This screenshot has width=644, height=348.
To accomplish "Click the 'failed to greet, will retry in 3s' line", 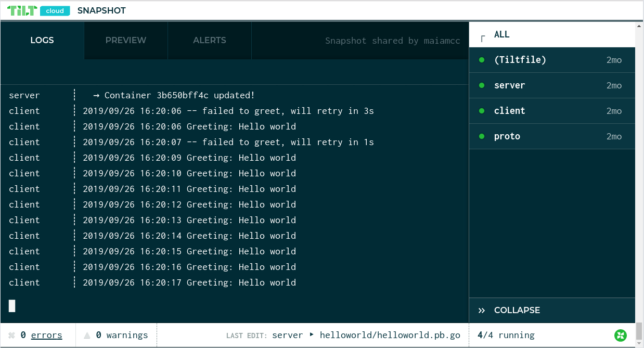I will coord(228,111).
